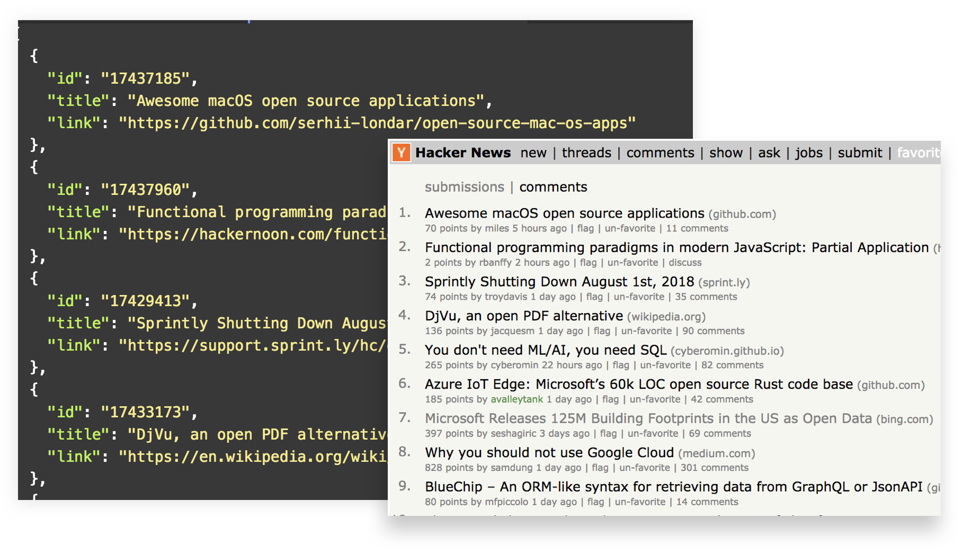The height and width of the screenshot is (554, 980).
Task: Open user jacquesm profile
Action: click(513, 331)
